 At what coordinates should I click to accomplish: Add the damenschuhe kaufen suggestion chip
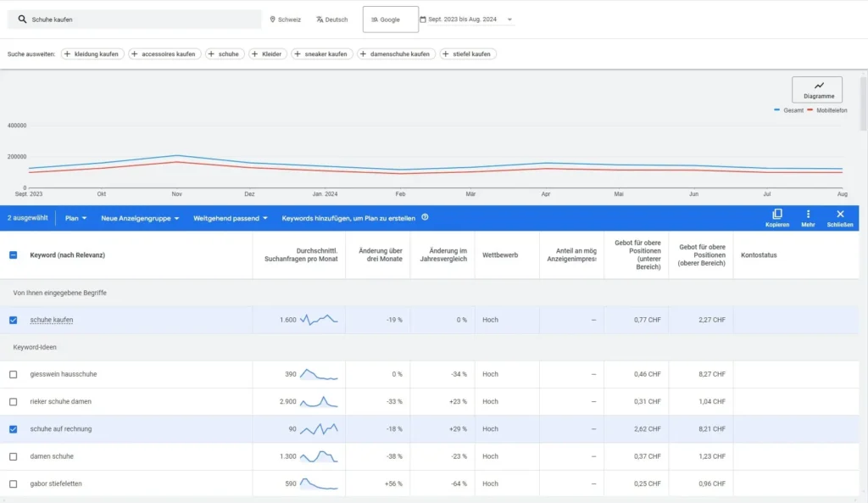tap(396, 54)
